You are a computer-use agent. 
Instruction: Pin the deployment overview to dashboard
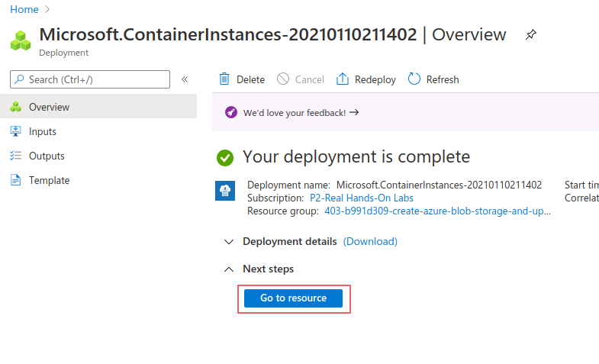click(x=530, y=35)
